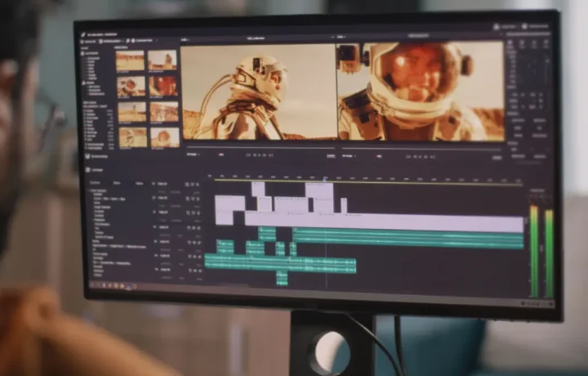Viewport: 588px width, 376px height.
Task: Select the long teal audio clip extending to timeline end
Action: (408, 239)
